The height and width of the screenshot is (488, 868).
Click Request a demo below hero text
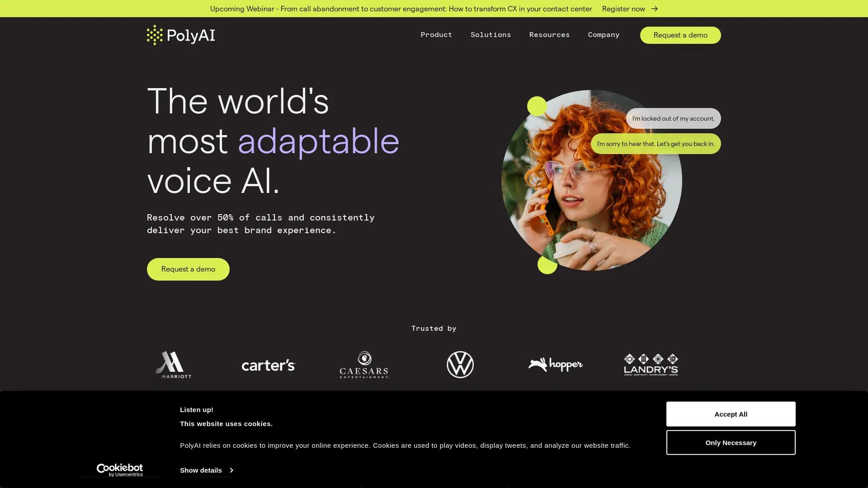click(188, 269)
